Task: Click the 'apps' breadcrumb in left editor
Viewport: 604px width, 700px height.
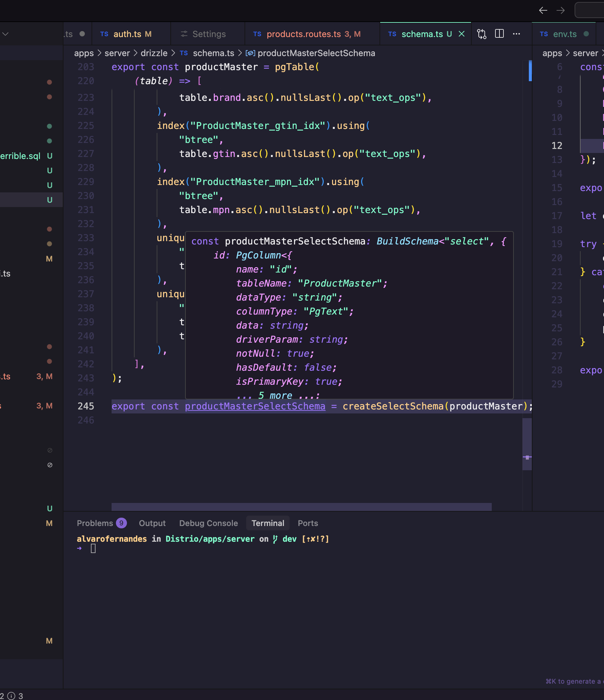Action: [x=84, y=53]
